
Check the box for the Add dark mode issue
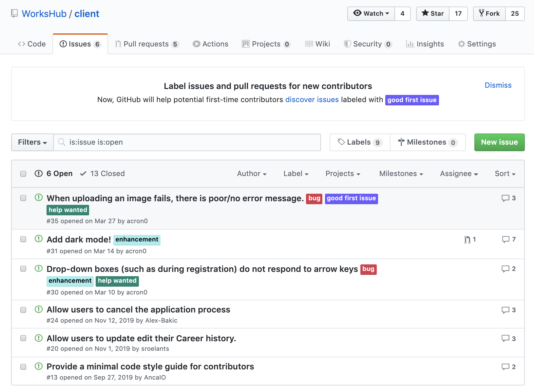click(x=23, y=239)
